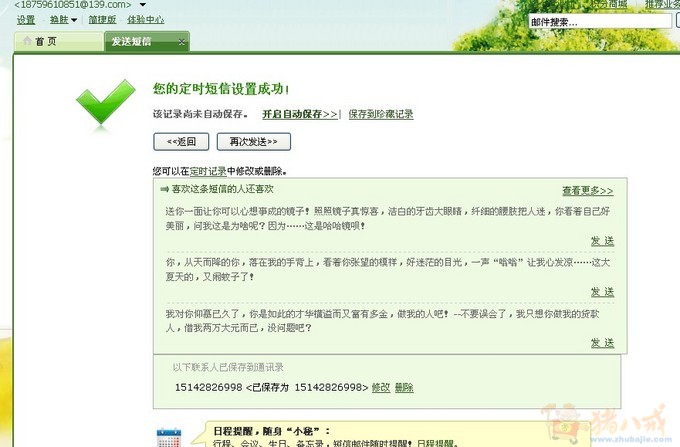The width and height of the screenshot is (680, 447).
Task: Click the <<返回 button
Action: [181, 142]
